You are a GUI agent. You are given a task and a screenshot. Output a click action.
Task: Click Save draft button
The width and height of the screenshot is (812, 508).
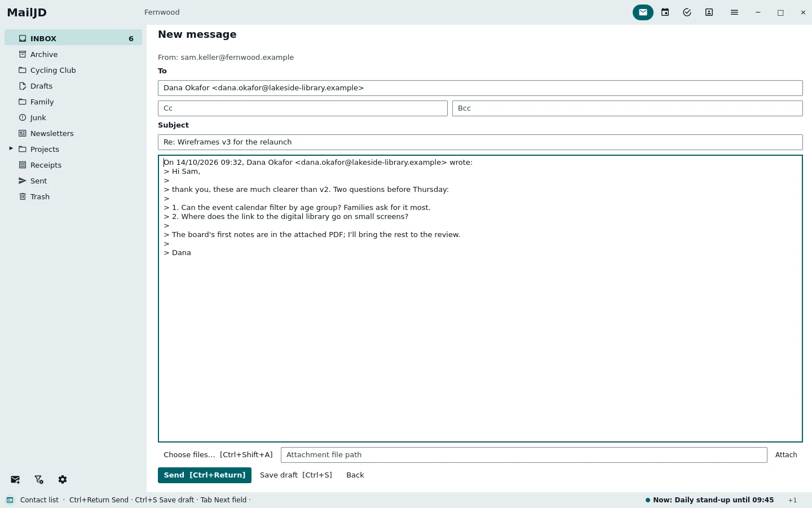coord(296,475)
